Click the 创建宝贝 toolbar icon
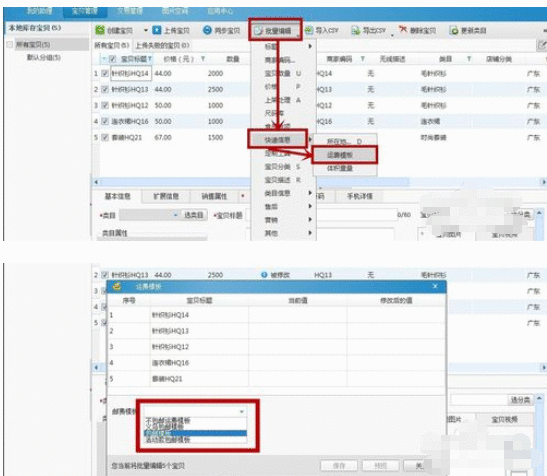Viewport: 547px width, 476px height. [x=100, y=30]
